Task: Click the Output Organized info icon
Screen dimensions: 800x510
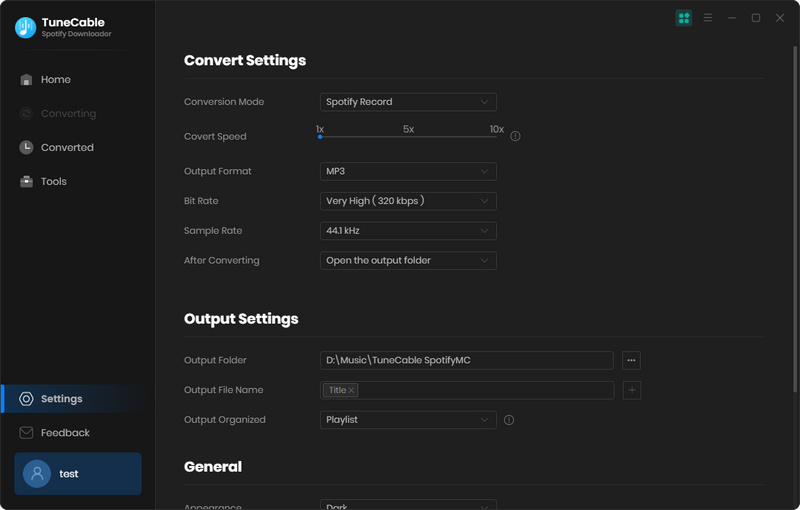Action: pyautogui.click(x=509, y=420)
